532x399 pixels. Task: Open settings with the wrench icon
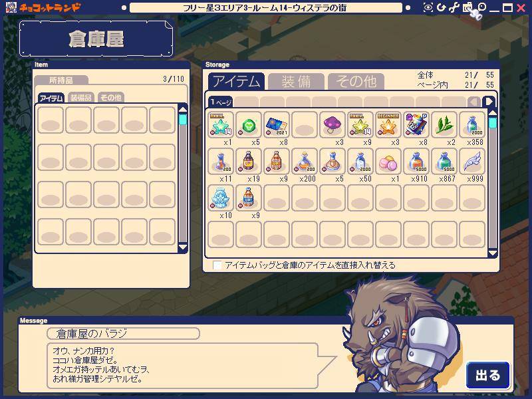454,7
